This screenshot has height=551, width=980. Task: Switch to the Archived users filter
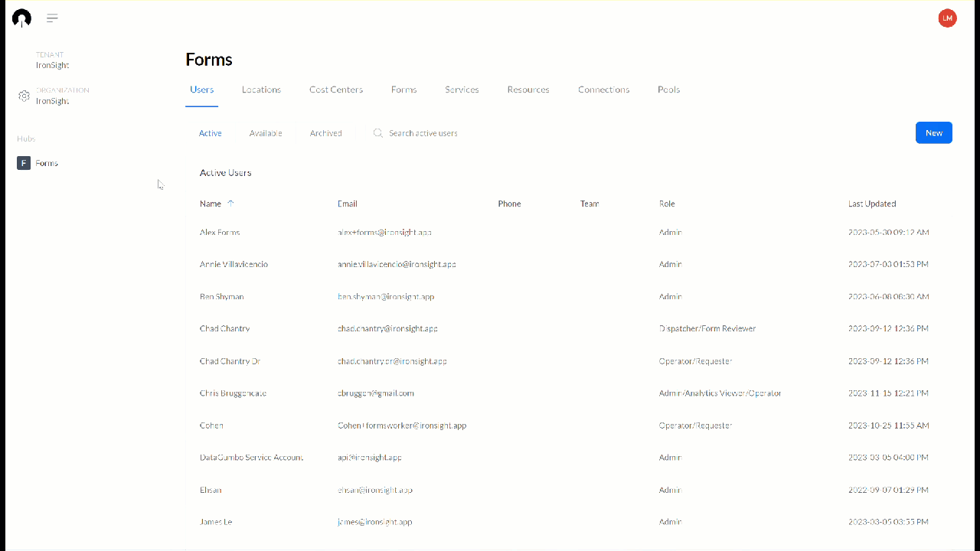[x=325, y=132]
